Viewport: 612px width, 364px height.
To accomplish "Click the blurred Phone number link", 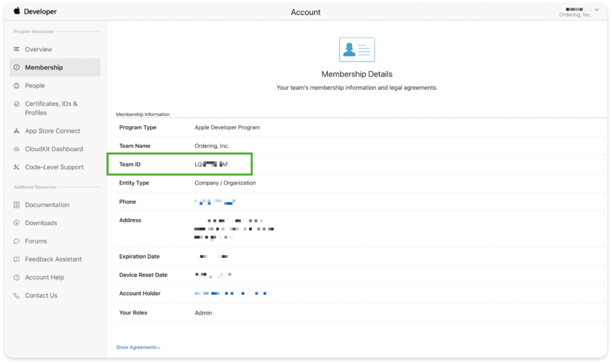I will (215, 202).
